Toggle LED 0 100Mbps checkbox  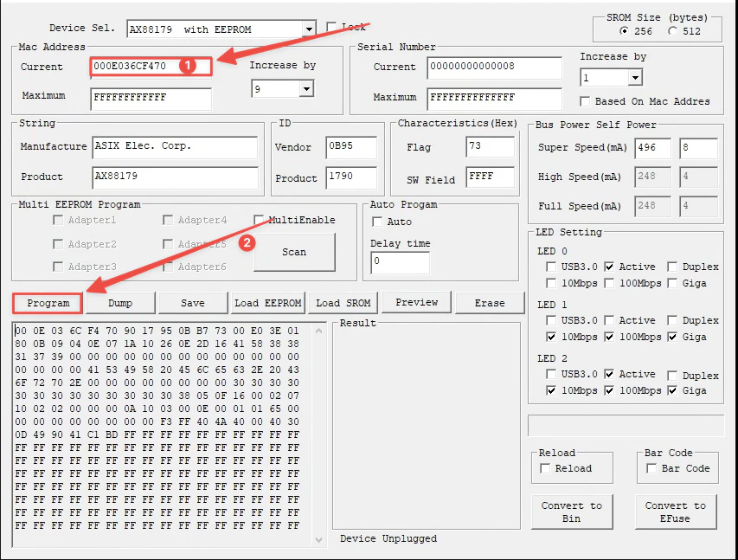click(609, 283)
